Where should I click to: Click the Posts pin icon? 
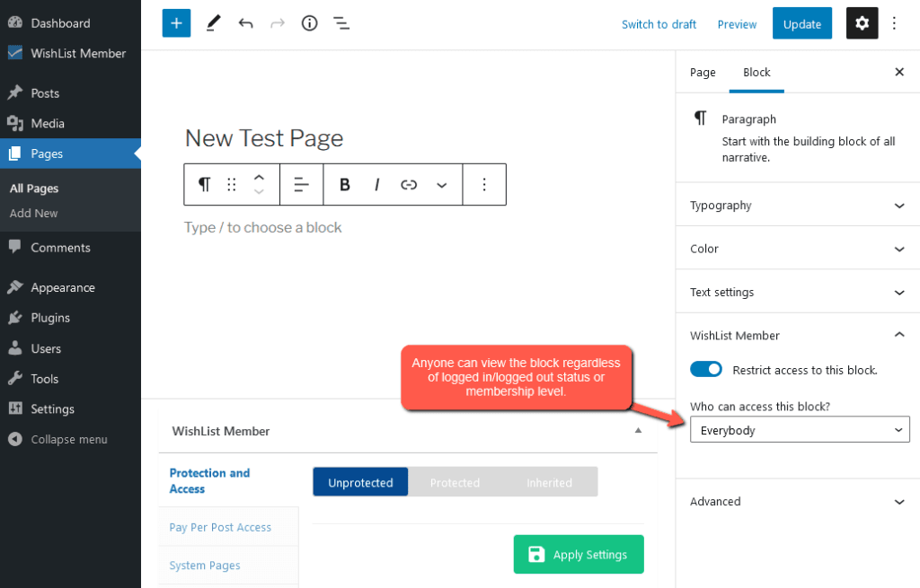pyautogui.click(x=15, y=92)
